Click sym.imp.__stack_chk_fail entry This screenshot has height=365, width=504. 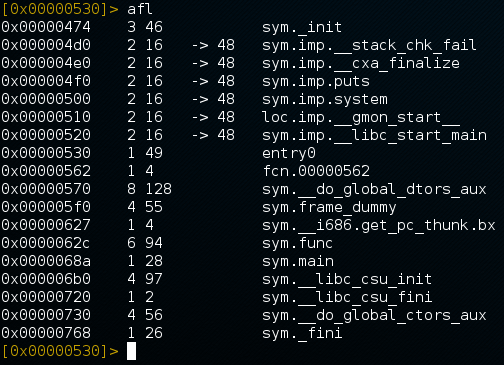point(369,45)
